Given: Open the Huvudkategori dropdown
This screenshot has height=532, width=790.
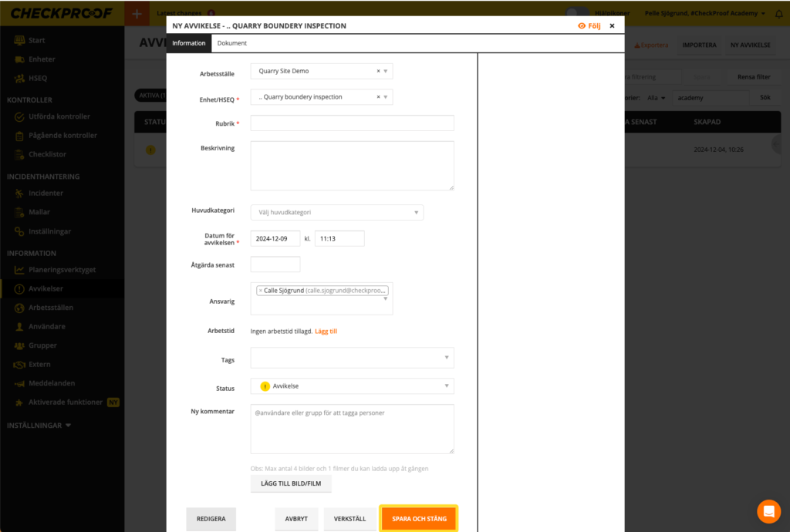Looking at the screenshot, I should click(336, 212).
